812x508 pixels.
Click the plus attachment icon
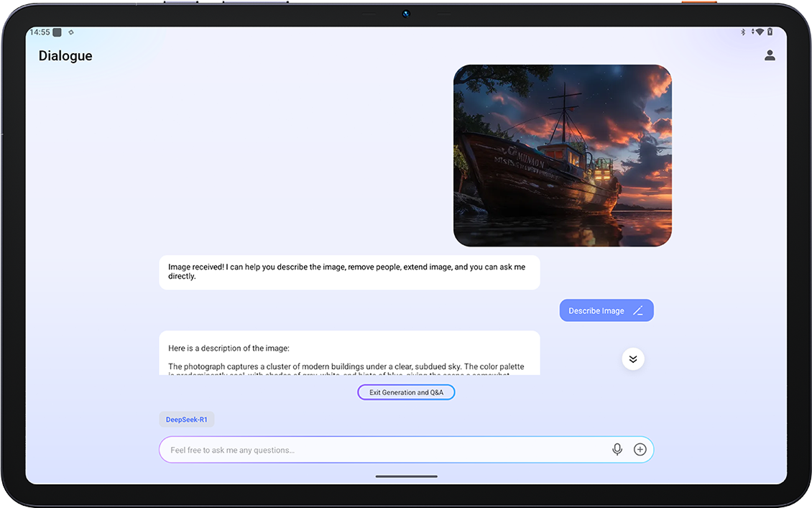pyautogui.click(x=640, y=450)
